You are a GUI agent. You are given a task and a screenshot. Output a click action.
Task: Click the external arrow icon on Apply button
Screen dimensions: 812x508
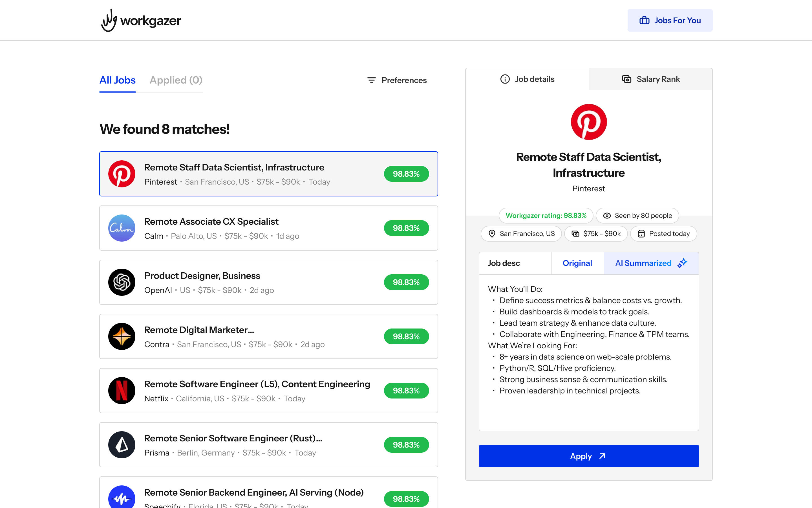tap(602, 456)
